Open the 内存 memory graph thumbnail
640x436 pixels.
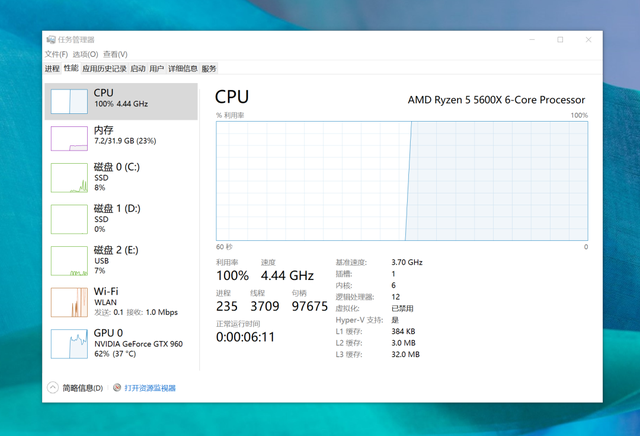(69, 138)
